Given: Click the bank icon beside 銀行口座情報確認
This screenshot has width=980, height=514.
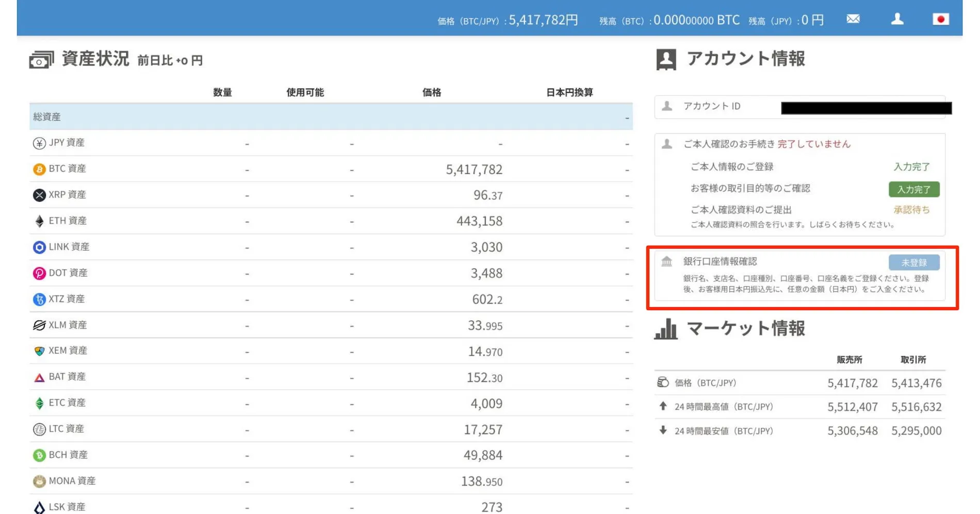Looking at the screenshot, I should 666,261.
